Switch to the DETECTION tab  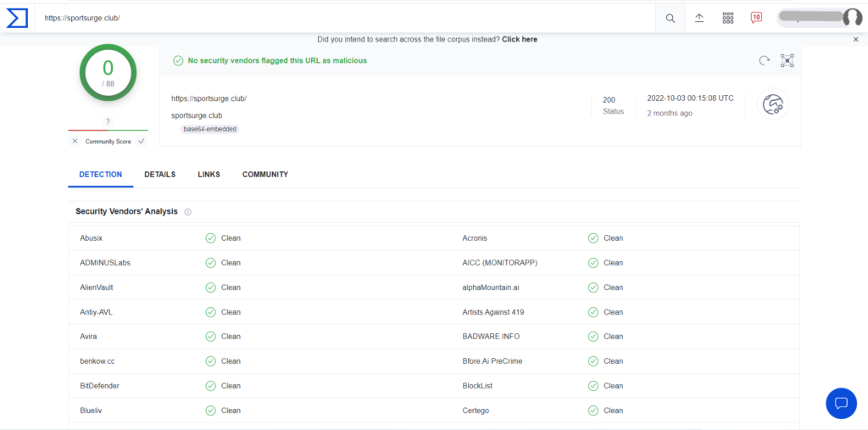pos(101,175)
